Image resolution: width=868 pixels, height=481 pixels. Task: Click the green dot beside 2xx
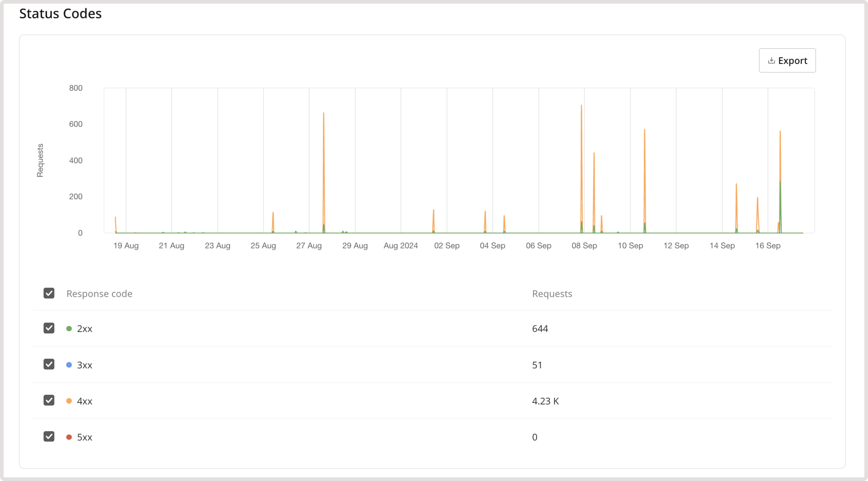[69, 328]
